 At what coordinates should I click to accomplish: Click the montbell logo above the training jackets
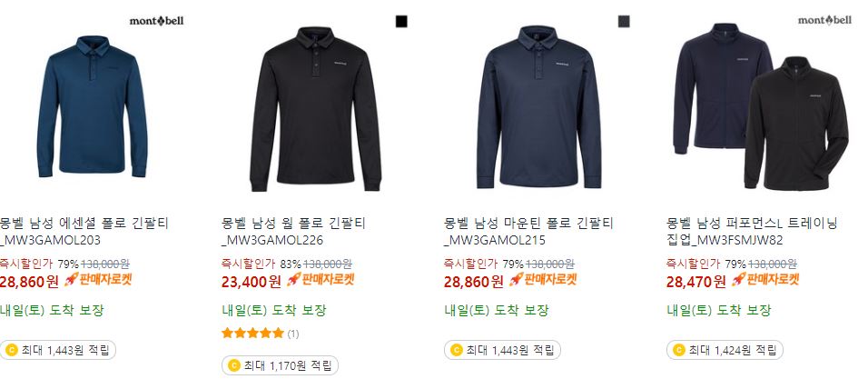(x=824, y=21)
